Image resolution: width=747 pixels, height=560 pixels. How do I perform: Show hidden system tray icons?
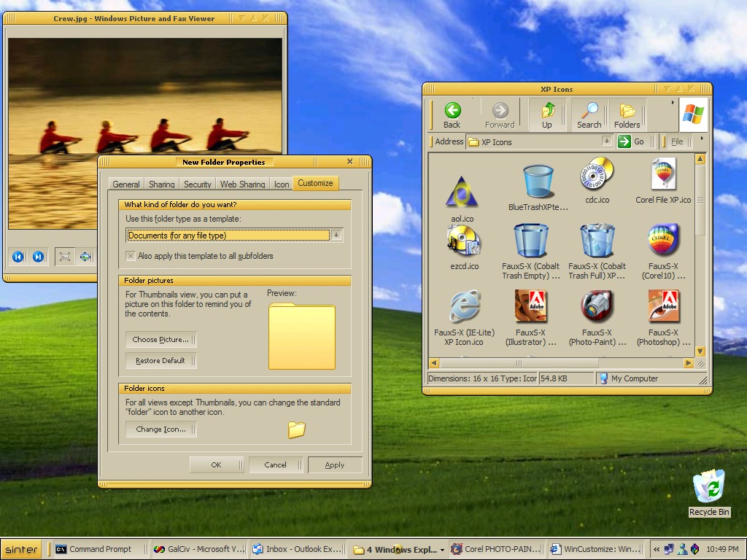click(657, 549)
